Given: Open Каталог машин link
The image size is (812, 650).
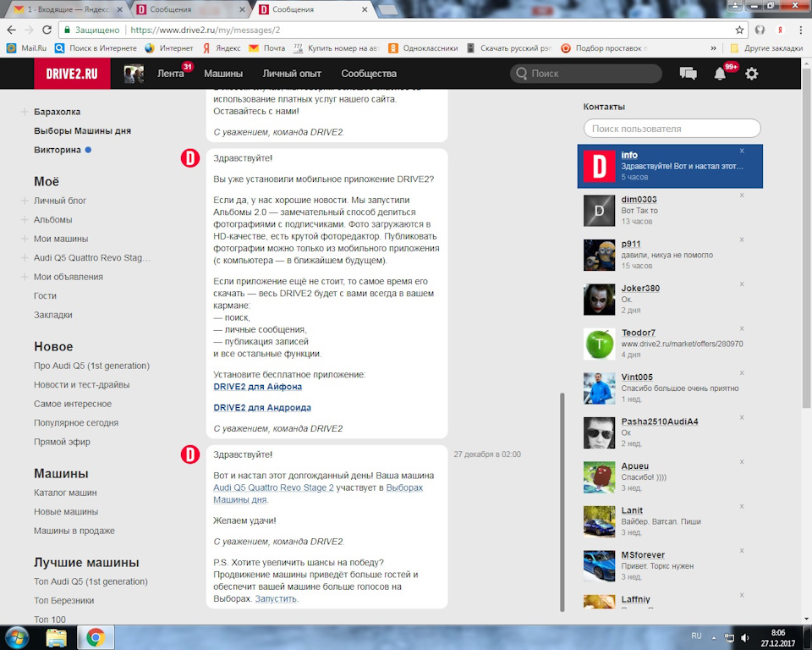Looking at the screenshot, I should pyautogui.click(x=65, y=493).
